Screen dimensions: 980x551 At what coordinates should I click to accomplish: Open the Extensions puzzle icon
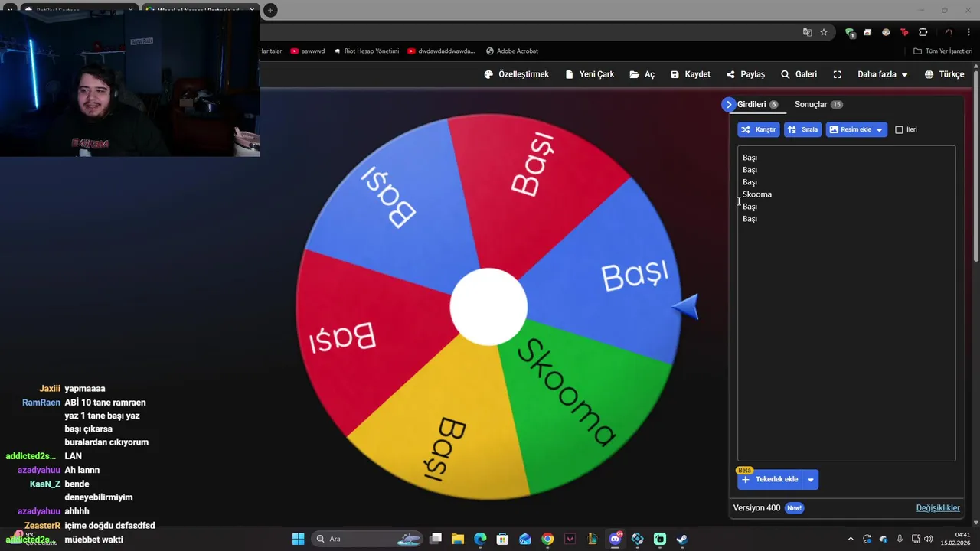click(923, 32)
